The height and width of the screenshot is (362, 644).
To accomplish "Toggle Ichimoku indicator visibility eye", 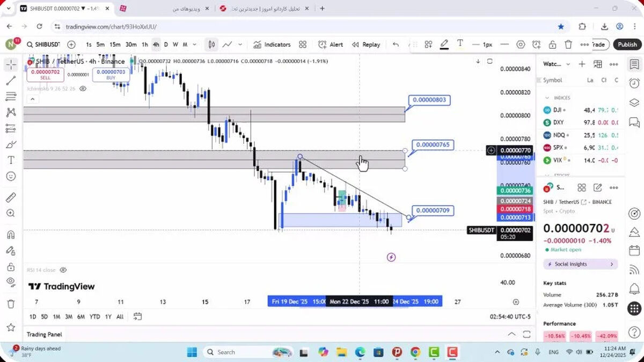I will [83, 88].
